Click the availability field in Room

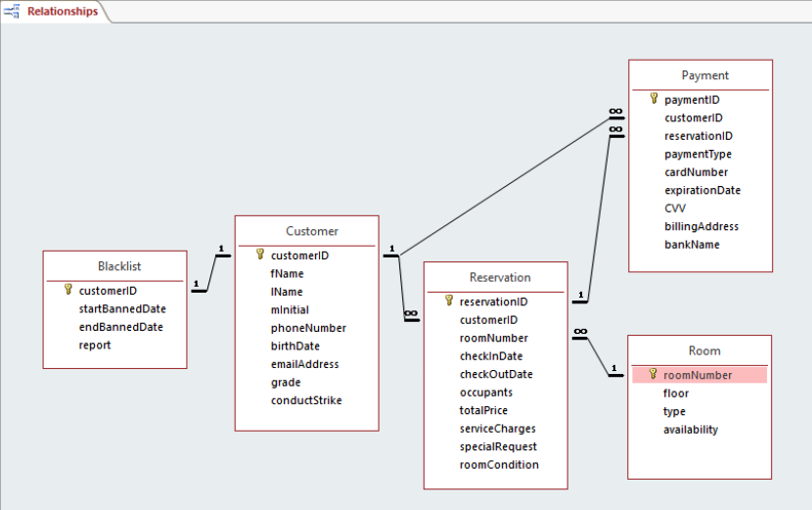(691, 430)
